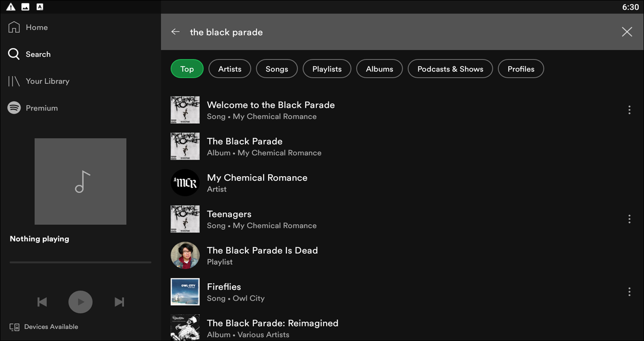This screenshot has width=644, height=341.
Task: Select the 'Teenagers' song title
Action: pyautogui.click(x=229, y=214)
